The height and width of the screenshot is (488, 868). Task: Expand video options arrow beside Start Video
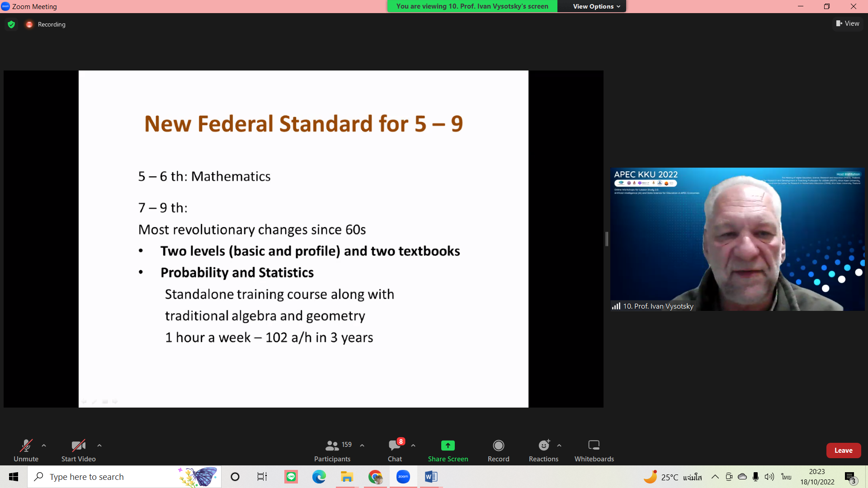tap(99, 446)
